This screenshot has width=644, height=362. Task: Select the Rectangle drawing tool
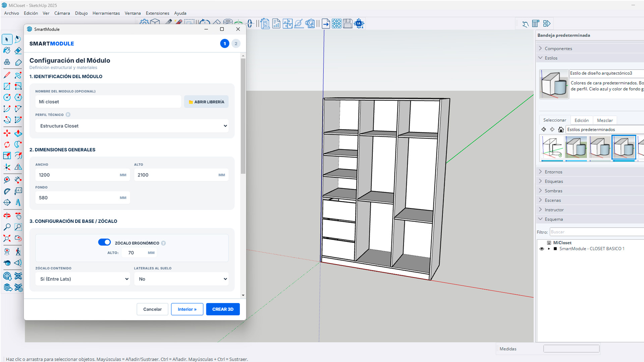tap(7, 86)
